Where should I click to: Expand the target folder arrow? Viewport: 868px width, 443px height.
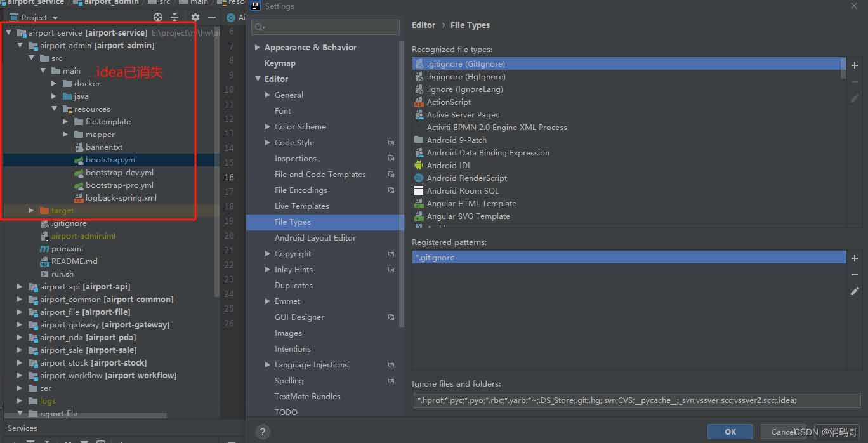[x=31, y=211]
